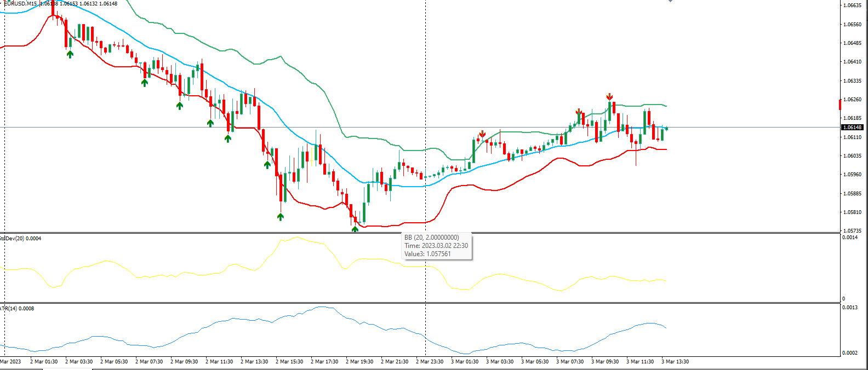This screenshot has height=370, width=868.
Task: Select the current price label 1.06148
Action: pos(852,127)
